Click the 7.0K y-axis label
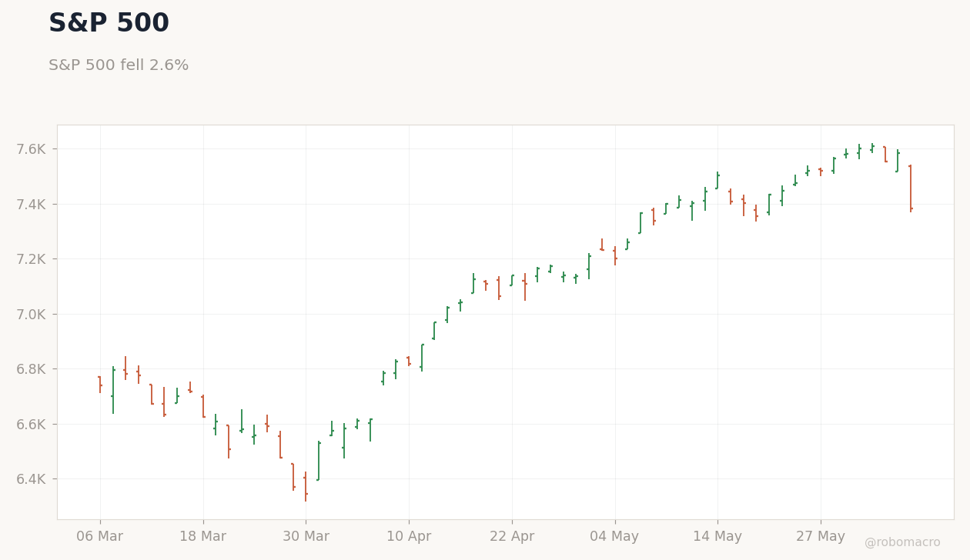 [32, 314]
